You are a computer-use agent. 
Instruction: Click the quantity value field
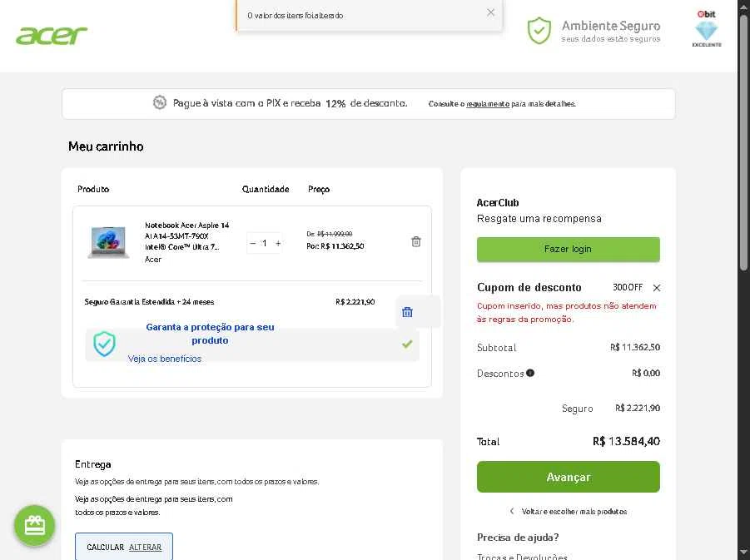(x=265, y=244)
